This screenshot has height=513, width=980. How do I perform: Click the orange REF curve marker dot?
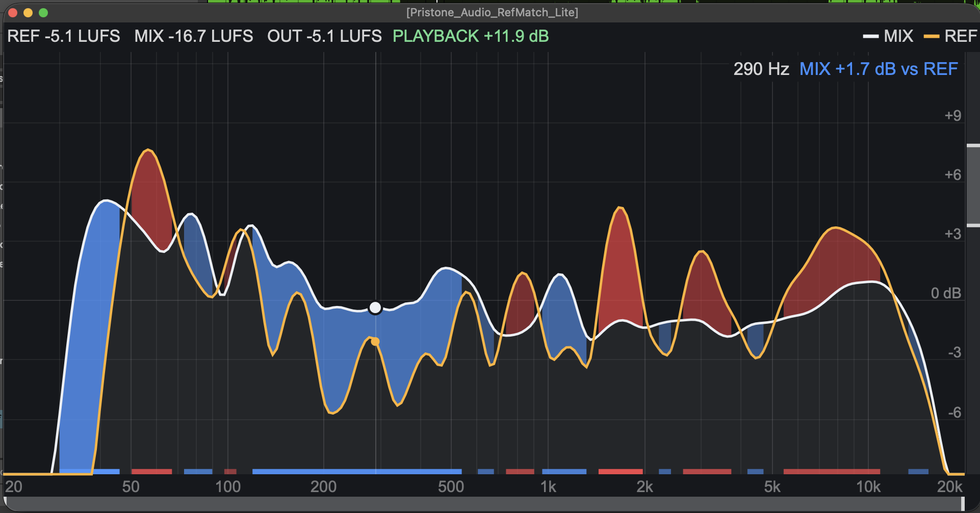tap(375, 342)
